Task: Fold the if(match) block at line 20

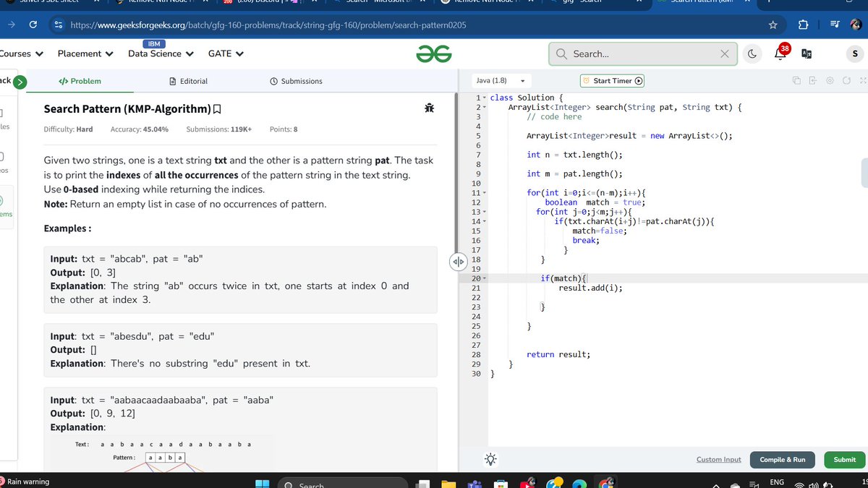Action: click(485, 278)
